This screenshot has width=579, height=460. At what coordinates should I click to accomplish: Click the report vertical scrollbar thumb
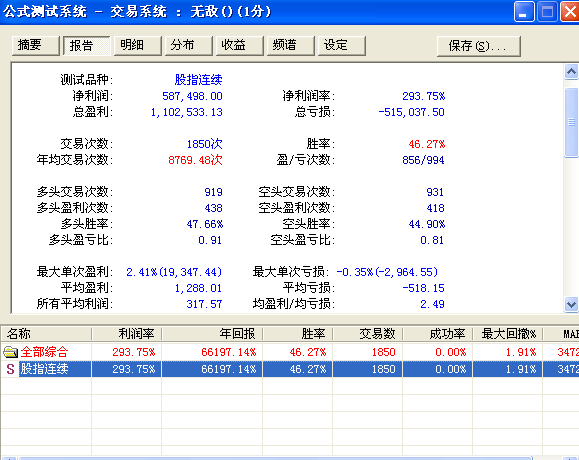coord(571,123)
